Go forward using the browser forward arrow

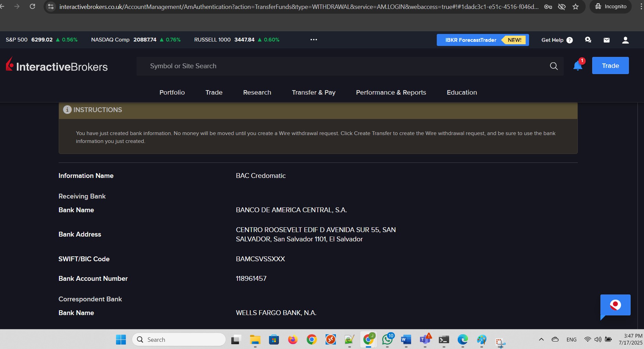(17, 7)
